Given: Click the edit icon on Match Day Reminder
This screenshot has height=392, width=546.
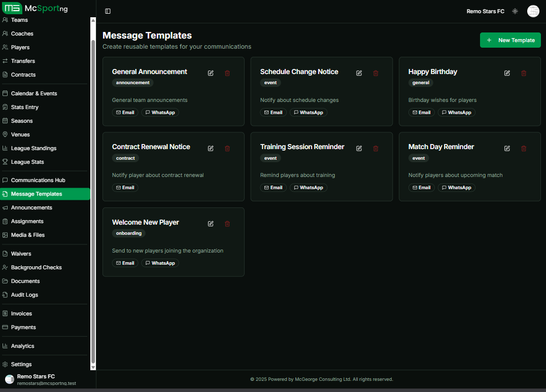Looking at the screenshot, I should [x=506, y=148].
